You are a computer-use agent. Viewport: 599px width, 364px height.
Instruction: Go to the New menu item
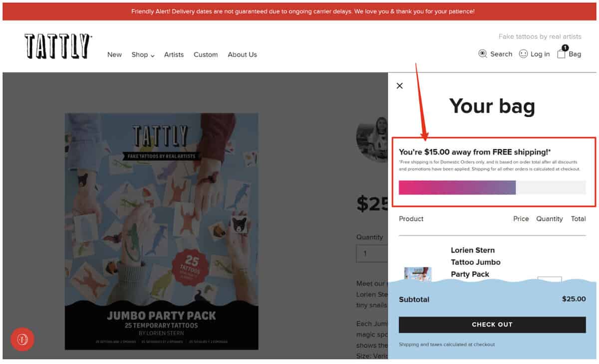114,55
